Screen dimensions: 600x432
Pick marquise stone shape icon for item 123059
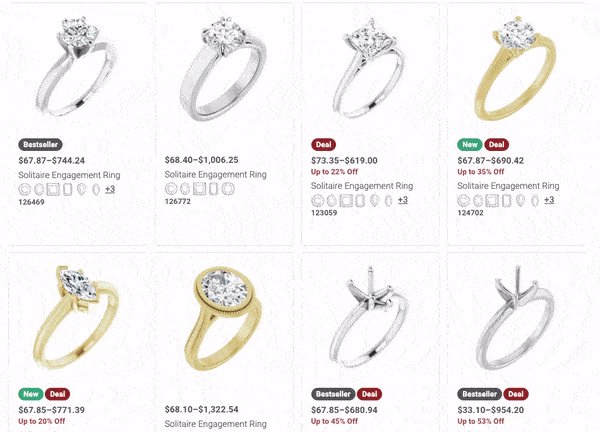[388, 200]
